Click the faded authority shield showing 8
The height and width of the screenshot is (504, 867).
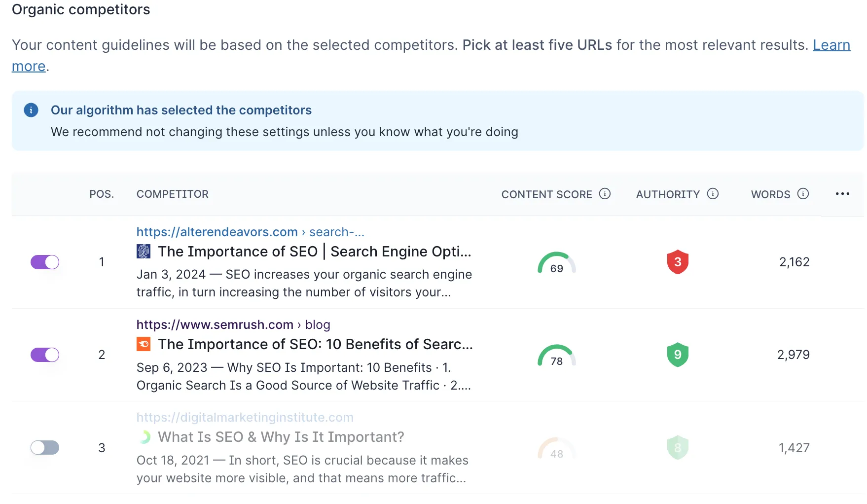(678, 447)
